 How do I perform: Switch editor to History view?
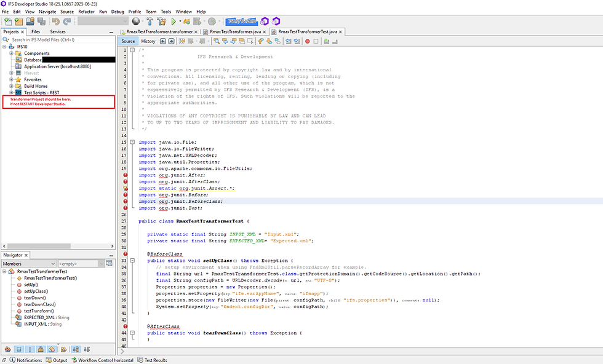148,41
